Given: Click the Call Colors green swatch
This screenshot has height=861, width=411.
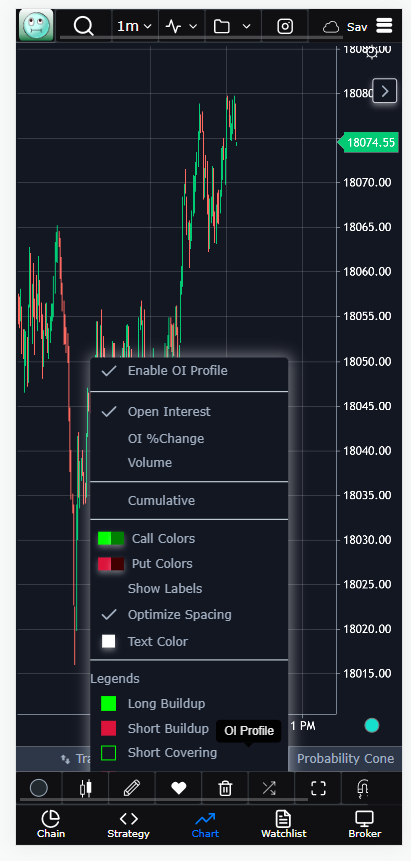Looking at the screenshot, I should click(x=111, y=539).
